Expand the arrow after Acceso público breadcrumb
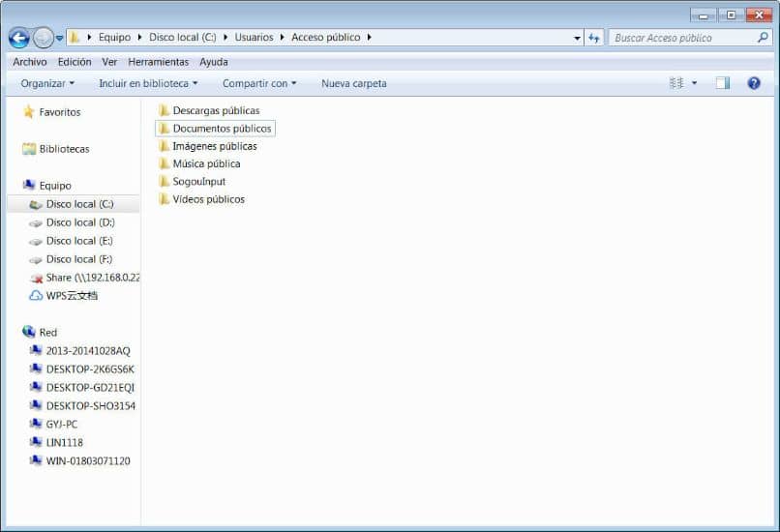The image size is (780, 532). pyautogui.click(x=369, y=38)
